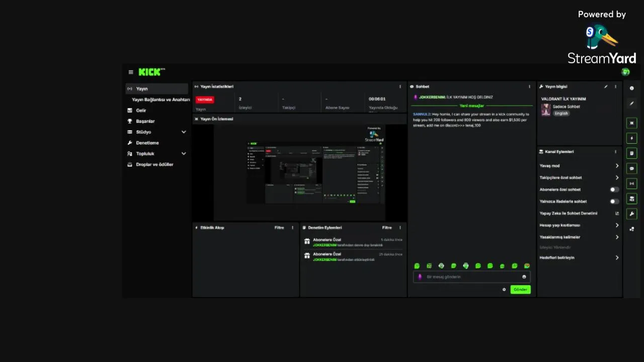
Task: Open Hedefleri belirleyin arrow
Action: tap(617, 257)
